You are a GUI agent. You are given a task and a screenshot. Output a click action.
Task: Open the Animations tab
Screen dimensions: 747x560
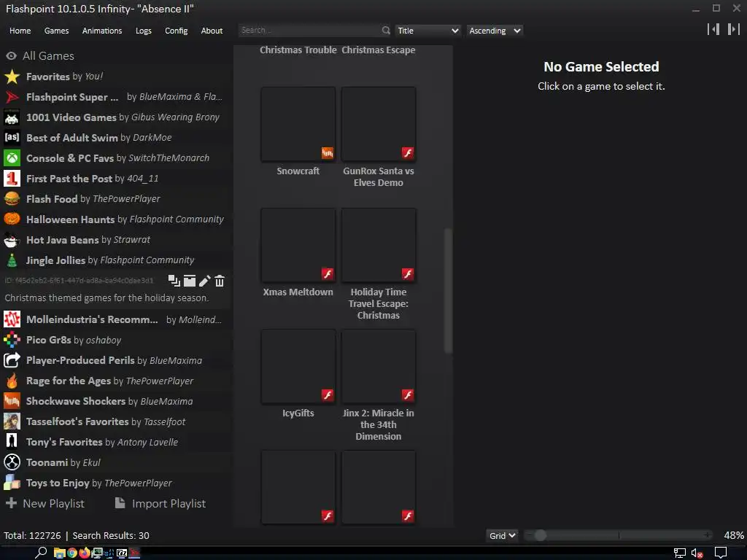pos(102,31)
